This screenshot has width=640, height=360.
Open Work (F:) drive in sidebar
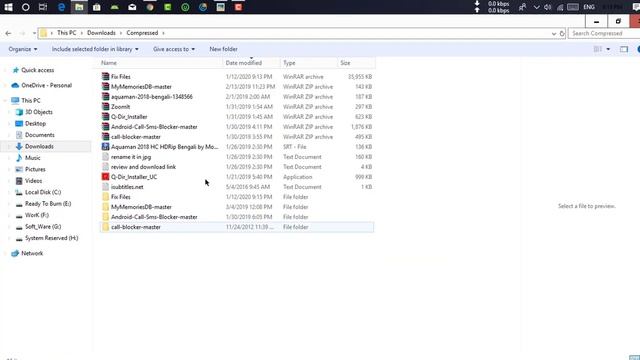click(x=36, y=215)
